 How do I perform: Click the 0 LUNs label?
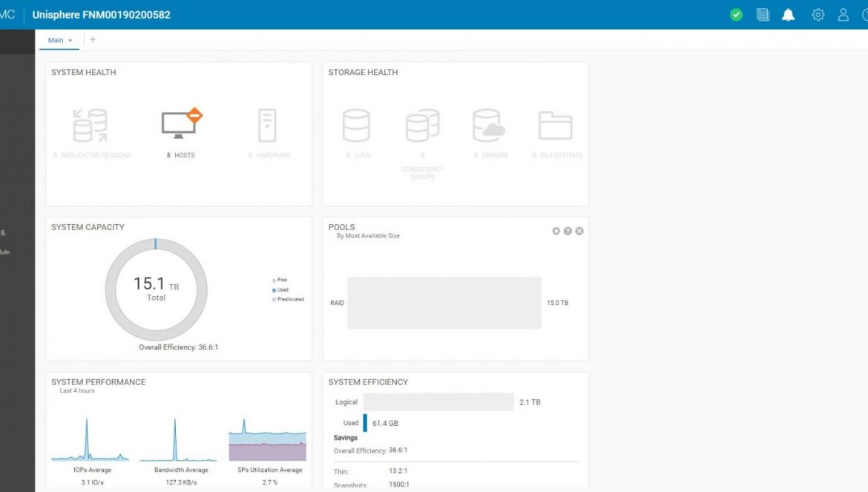pos(358,155)
